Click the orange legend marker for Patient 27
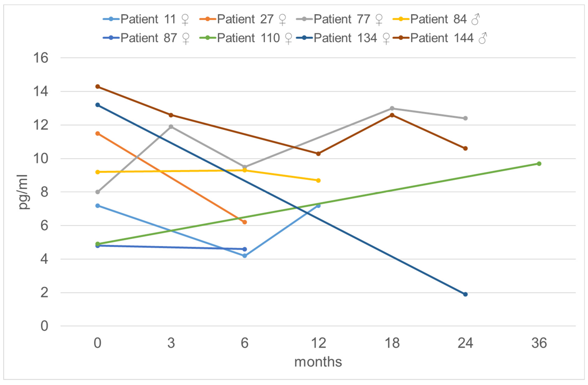This screenshot has width=588, height=385. point(207,19)
